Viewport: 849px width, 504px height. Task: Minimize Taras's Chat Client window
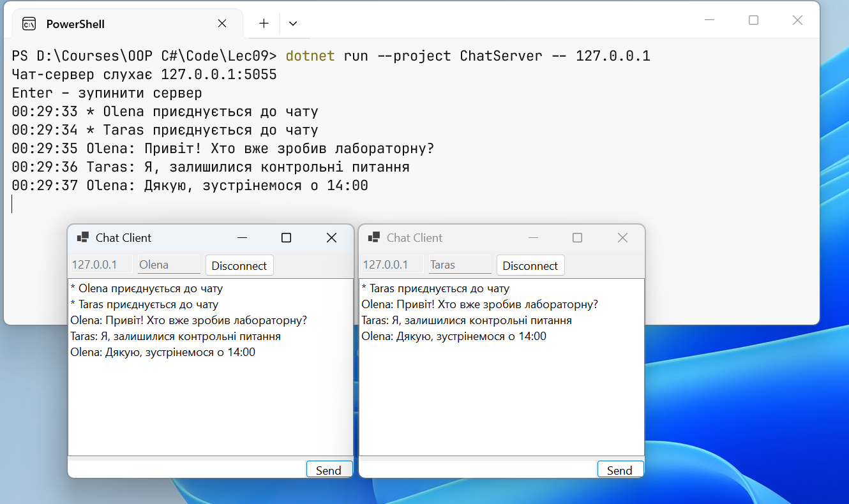(533, 237)
